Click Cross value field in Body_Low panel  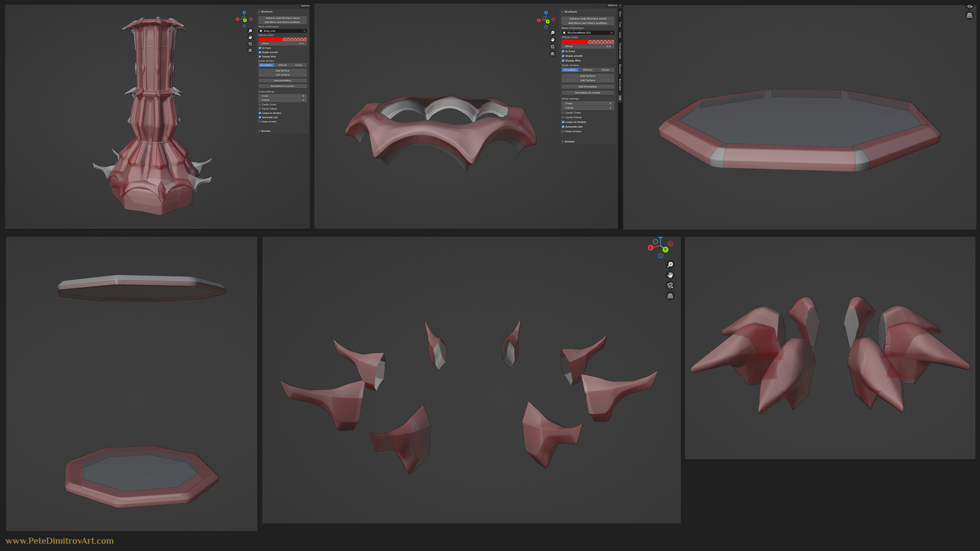coord(283,96)
